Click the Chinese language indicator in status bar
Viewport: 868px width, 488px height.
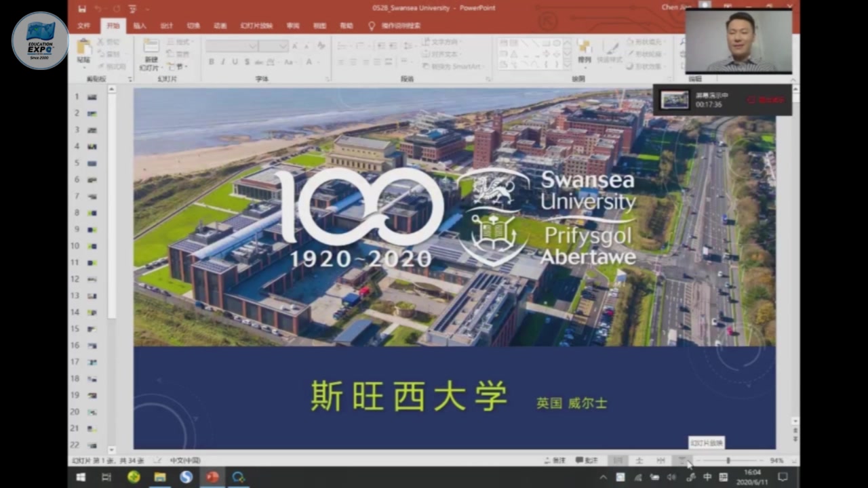pyautogui.click(x=184, y=461)
